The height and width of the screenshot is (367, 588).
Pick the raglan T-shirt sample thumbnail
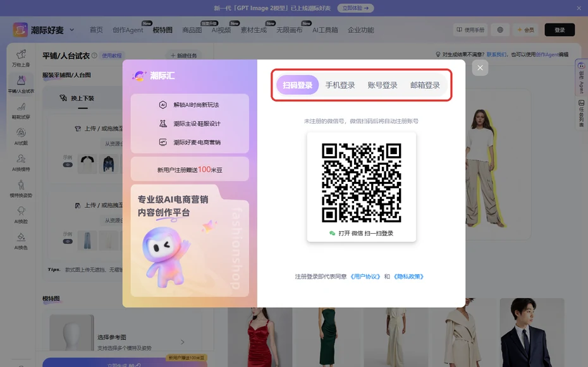pos(87,164)
